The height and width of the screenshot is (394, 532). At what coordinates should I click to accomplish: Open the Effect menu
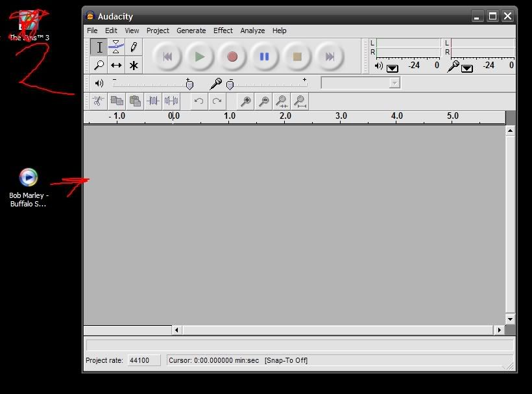coord(223,31)
